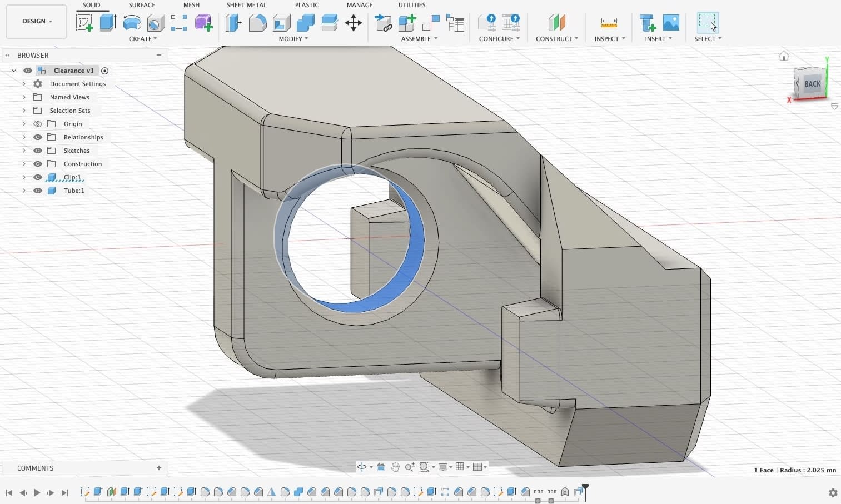Choose the Insert Image canvas icon
The height and width of the screenshot is (504, 841).
671,23
